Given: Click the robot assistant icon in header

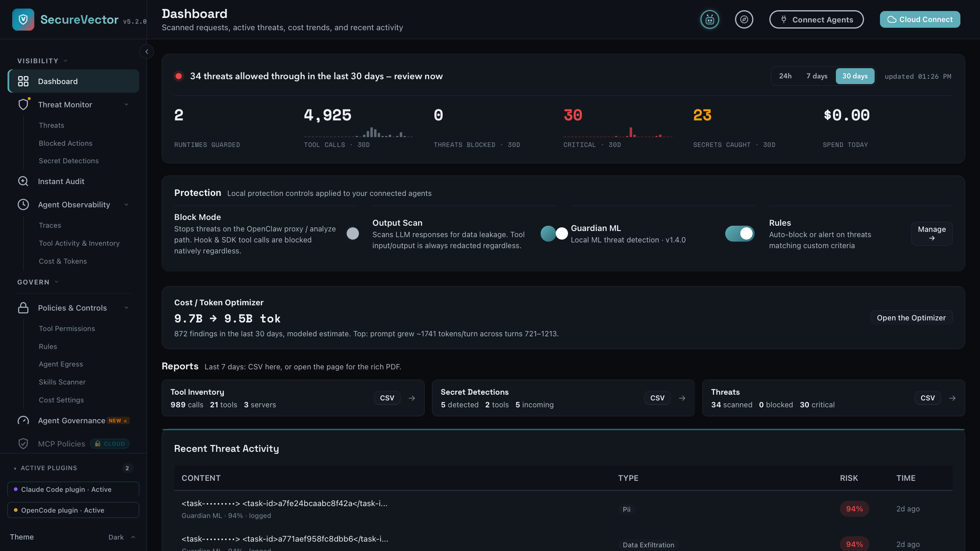Looking at the screenshot, I should tap(710, 20).
